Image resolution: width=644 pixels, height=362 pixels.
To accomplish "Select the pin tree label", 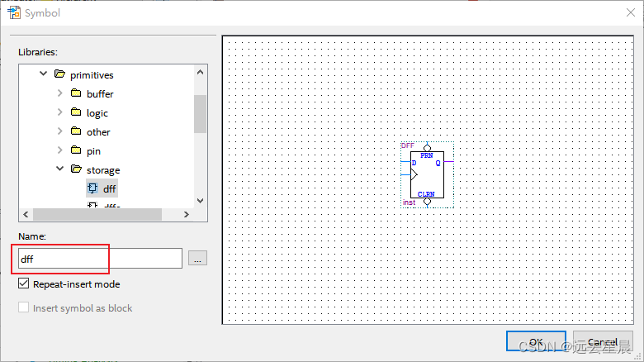I will tap(93, 151).
